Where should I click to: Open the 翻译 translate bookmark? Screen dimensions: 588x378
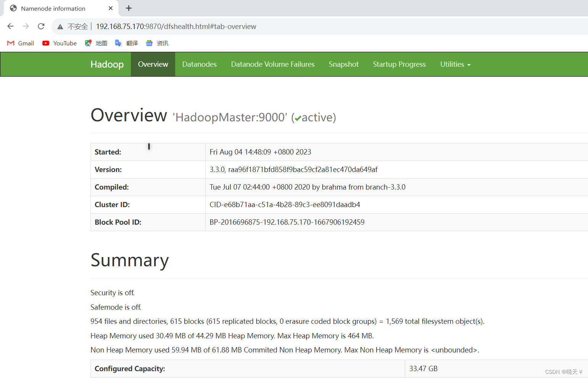tap(127, 43)
